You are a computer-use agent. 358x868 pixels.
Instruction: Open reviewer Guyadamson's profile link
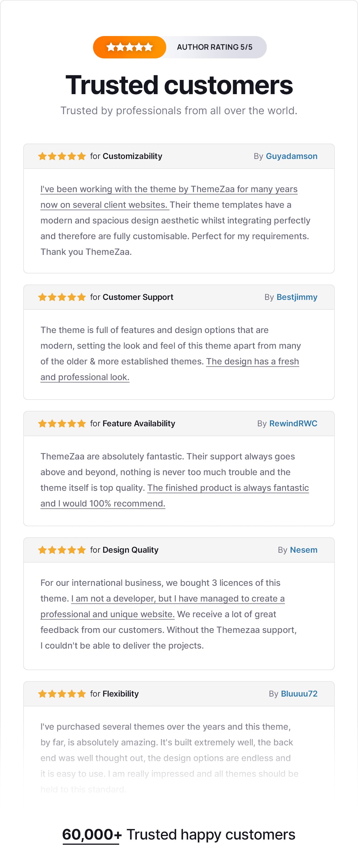[291, 156]
